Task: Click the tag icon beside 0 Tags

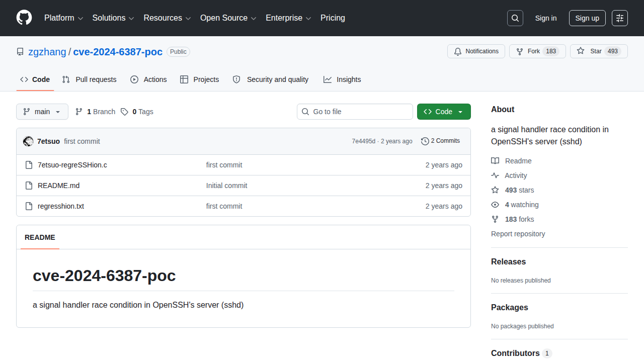Action: click(x=125, y=112)
